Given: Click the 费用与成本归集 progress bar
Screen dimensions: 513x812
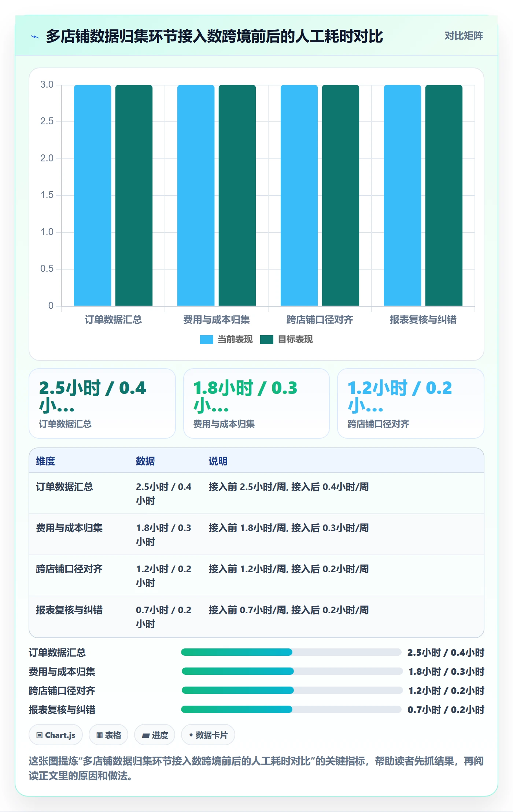Looking at the screenshot, I should pos(292,671).
